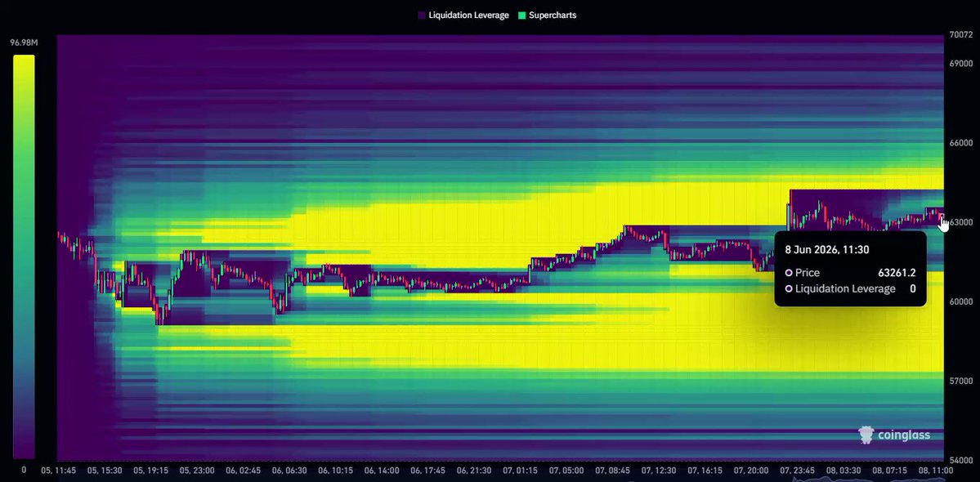Click the 54000 price axis label

click(960, 460)
